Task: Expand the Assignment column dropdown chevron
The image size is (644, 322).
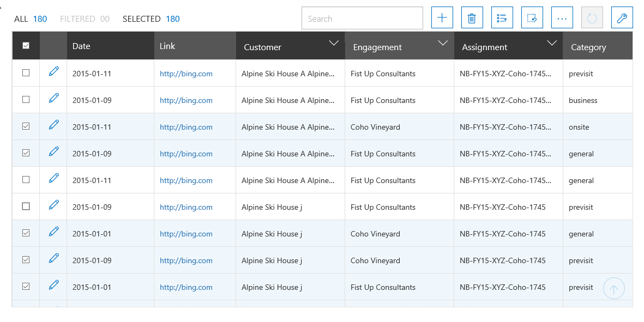Action: (x=552, y=42)
